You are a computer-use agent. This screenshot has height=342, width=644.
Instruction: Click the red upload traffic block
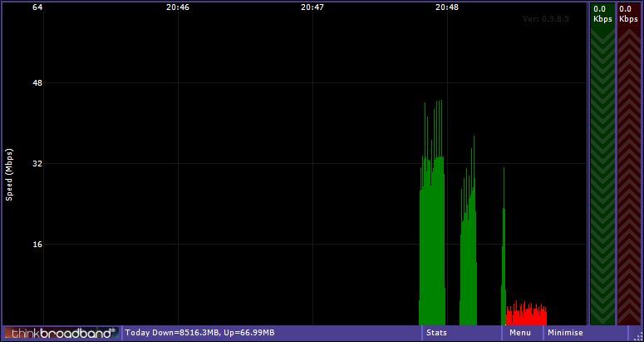(527, 314)
